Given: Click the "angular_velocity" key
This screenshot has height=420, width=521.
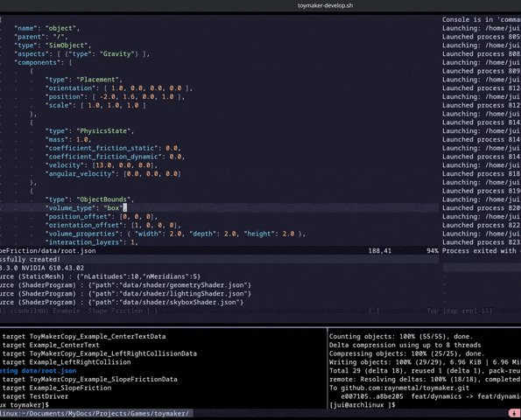Looking at the screenshot, I should pos(80,174).
